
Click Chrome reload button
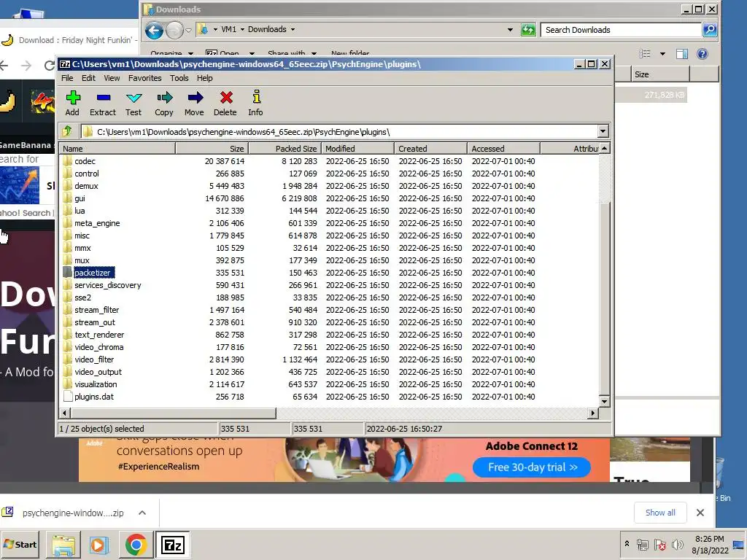coord(49,65)
